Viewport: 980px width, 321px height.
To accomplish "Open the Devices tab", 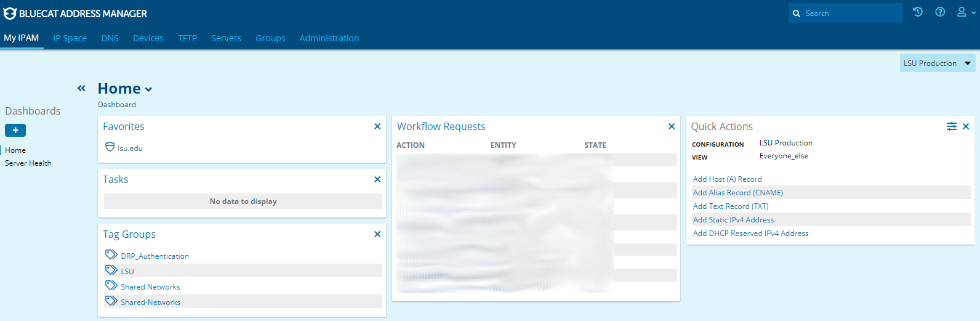I will pos(148,38).
